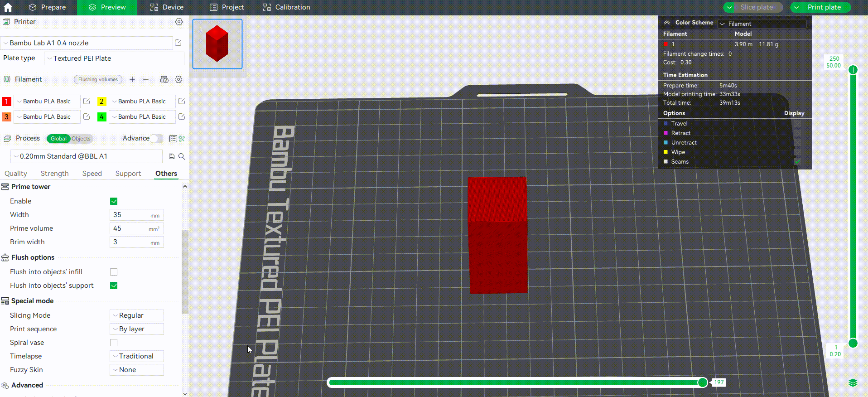Screen dimensions: 868x397
Task: Click the red filament 1 color swatch
Action: click(7, 102)
